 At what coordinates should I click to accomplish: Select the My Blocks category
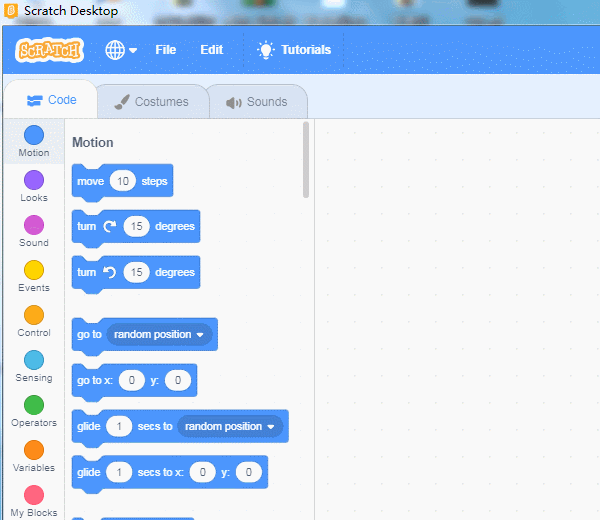(x=34, y=495)
